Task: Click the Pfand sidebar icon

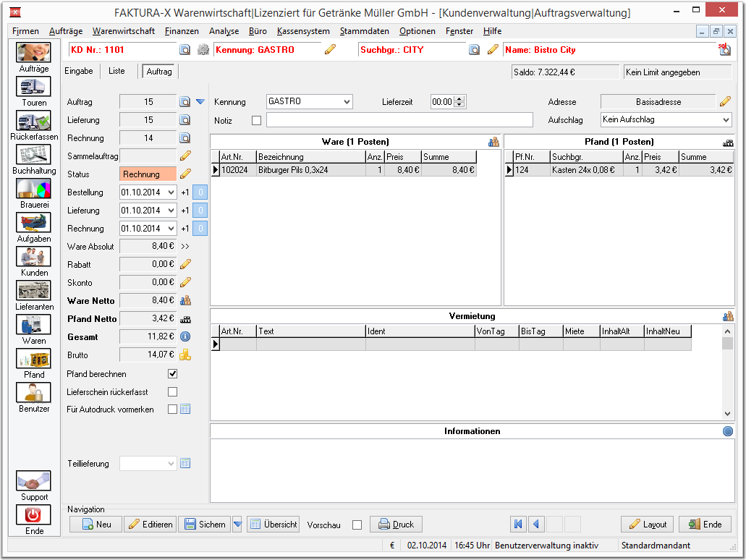Action: point(34,358)
